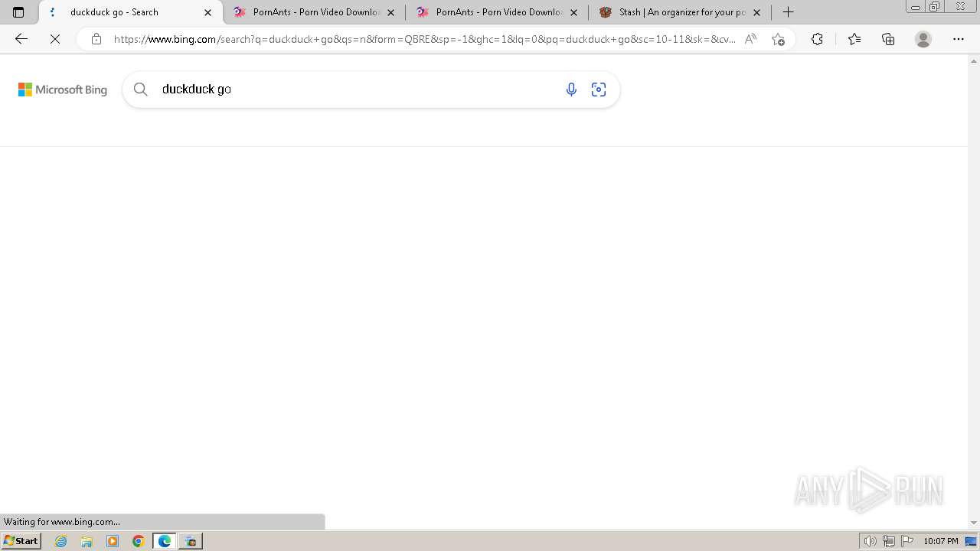The image size is (980, 551).
Task: Open the last taskbar application
Action: coord(191,541)
